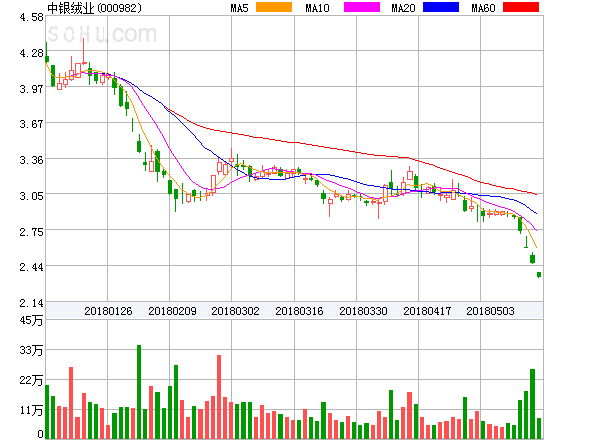Click the 2.44 price axis label
Viewport: 600px width, 440px height.
pos(31,267)
